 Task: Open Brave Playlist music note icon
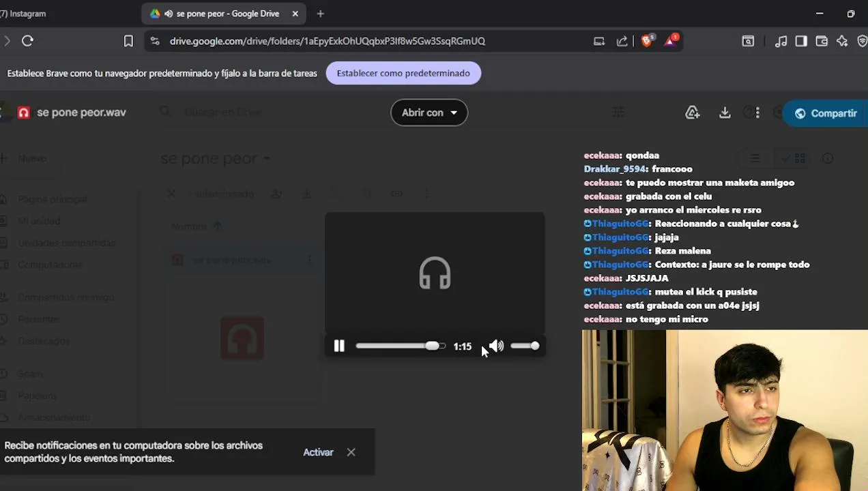click(x=781, y=41)
